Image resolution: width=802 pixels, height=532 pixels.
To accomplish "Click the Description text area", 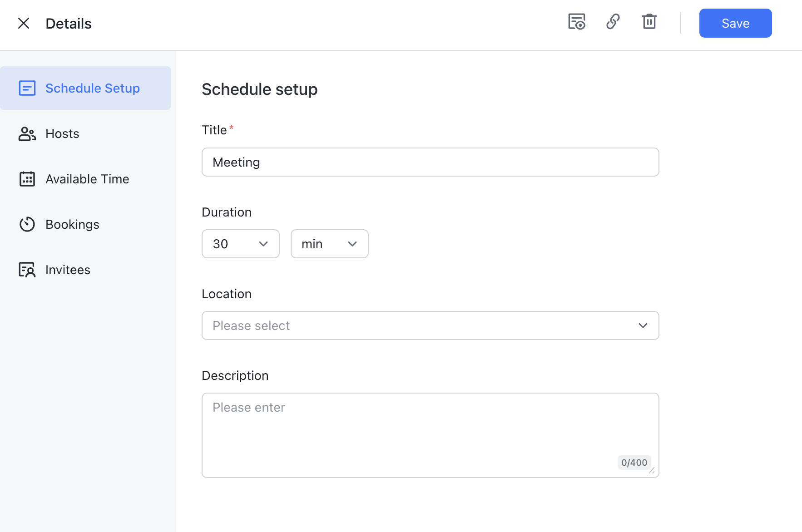I will (x=430, y=427).
